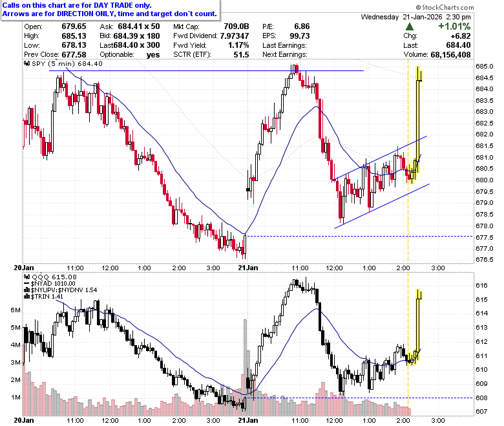Click the 21Jan date marker on SPY axis

[248, 268]
